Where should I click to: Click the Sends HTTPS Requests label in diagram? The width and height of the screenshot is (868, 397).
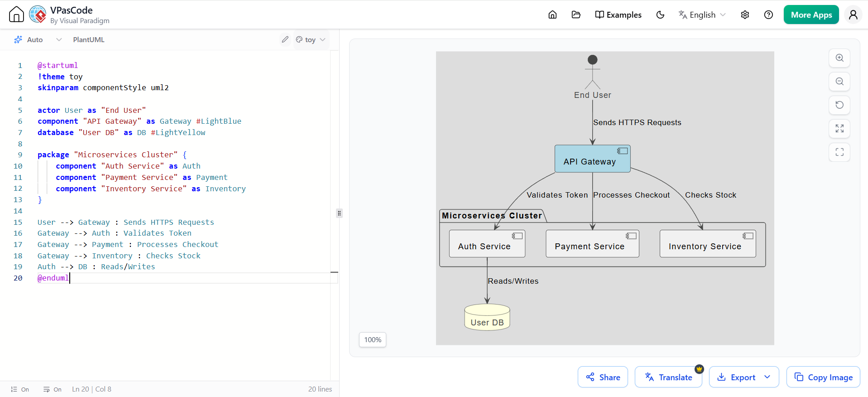click(x=637, y=122)
